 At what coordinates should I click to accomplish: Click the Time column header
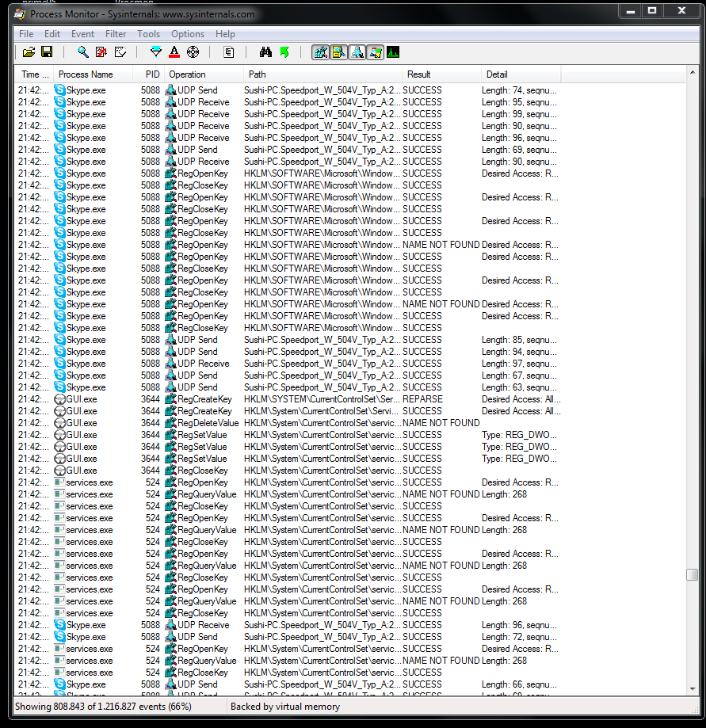34,74
